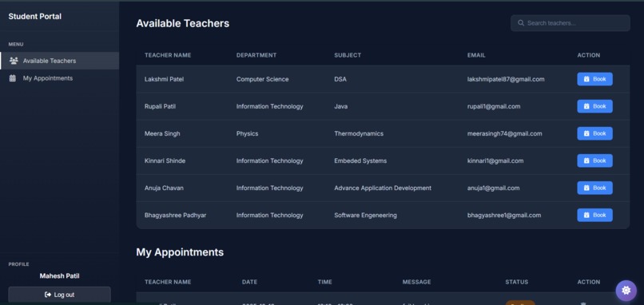Select teacher name Anuja Chavan
Image resolution: width=644 pixels, height=305 pixels.
[164, 188]
